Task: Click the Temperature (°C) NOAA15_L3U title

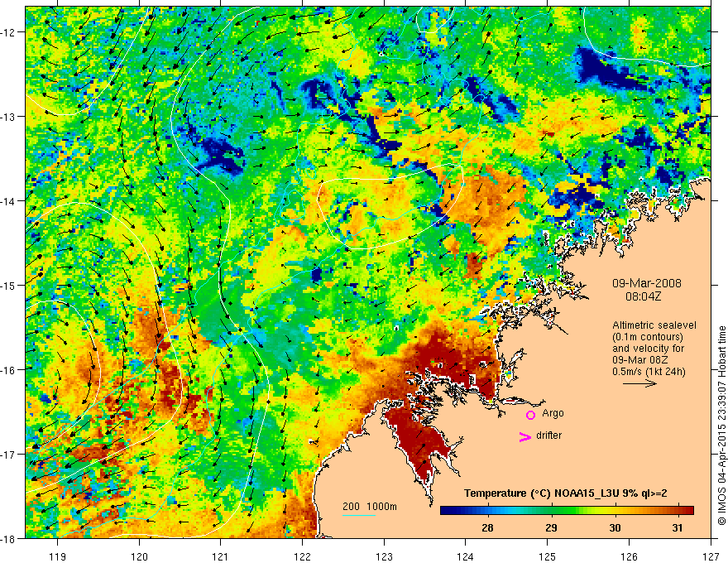Action: coord(566,493)
